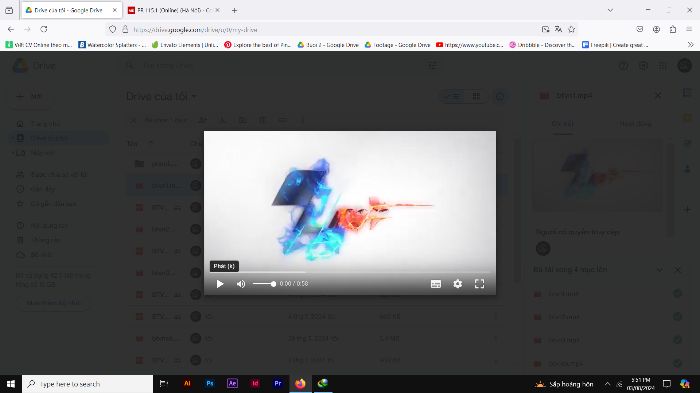Enter fullscreen mode in video player
Image resolution: width=700 pixels, height=393 pixels.
pos(479,284)
